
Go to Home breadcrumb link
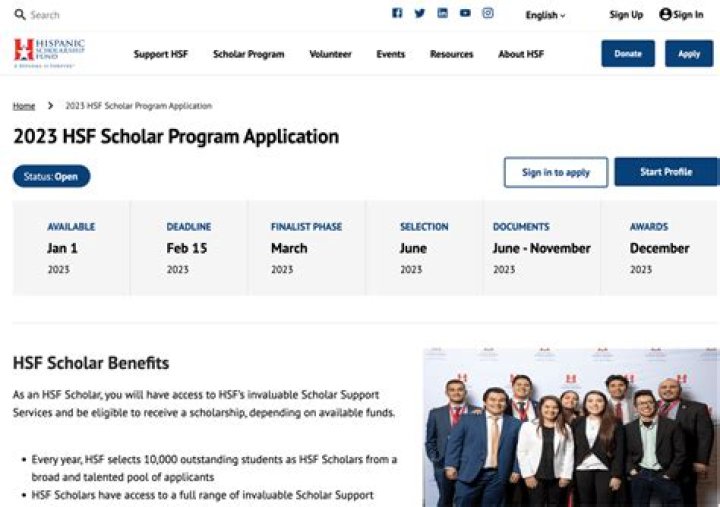point(24,106)
